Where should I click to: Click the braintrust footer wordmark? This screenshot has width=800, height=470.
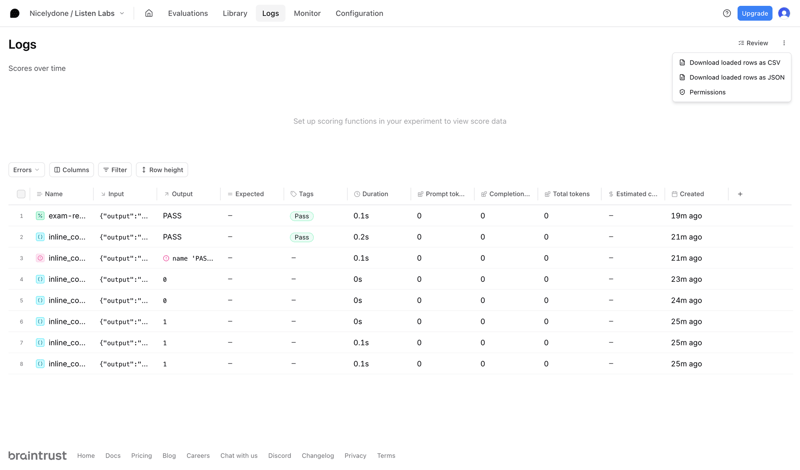(x=37, y=455)
